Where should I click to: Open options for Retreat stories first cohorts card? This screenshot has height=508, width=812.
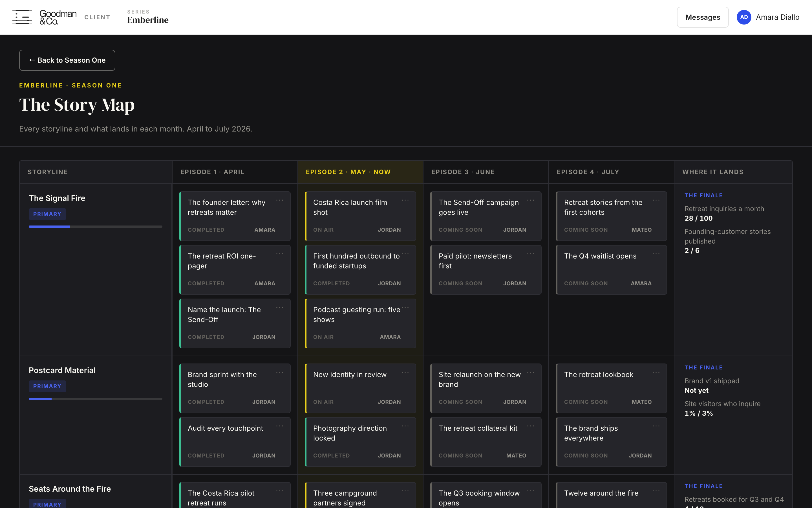point(656,200)
